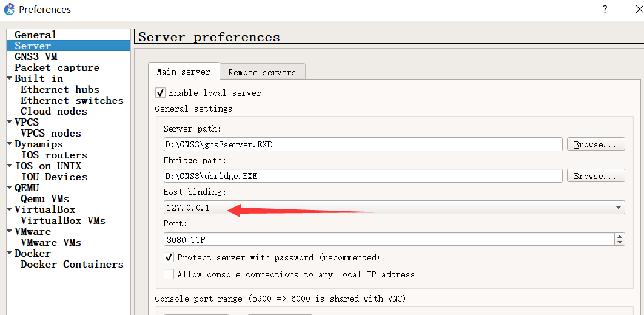Image resolution: width=644 pixels, height=315 pixels.
Task: Collapse the Built-in tree group
Action: pyautogui.click(x=10, y=78)
